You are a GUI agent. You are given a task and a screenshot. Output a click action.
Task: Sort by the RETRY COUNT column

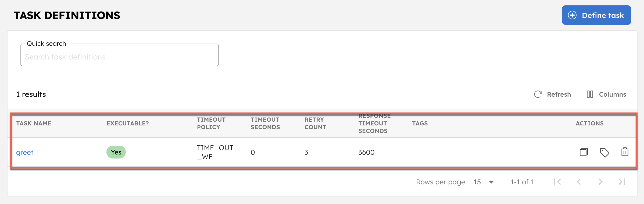point(314,123)
